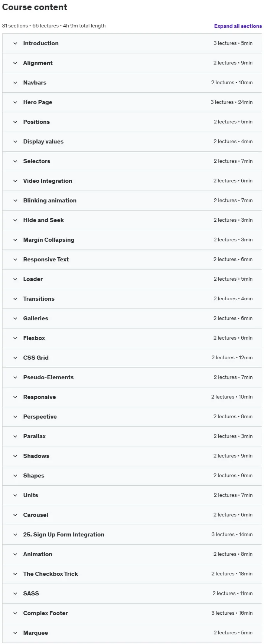Select the Responsive Text section heading
The height and width of the screenshot is (644, 264).
click(46, 260)
